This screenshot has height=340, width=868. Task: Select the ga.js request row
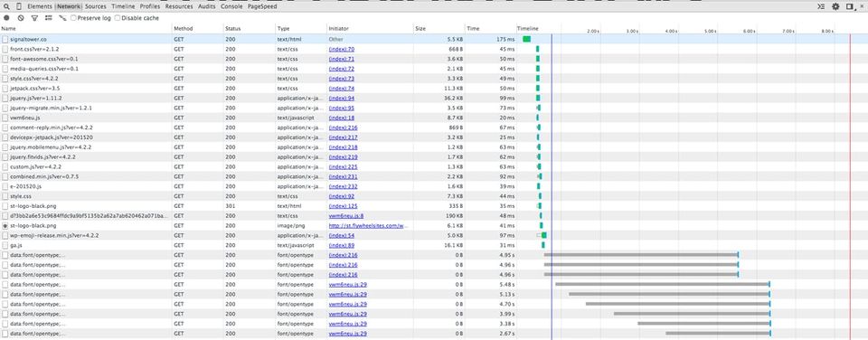(434, 245)
